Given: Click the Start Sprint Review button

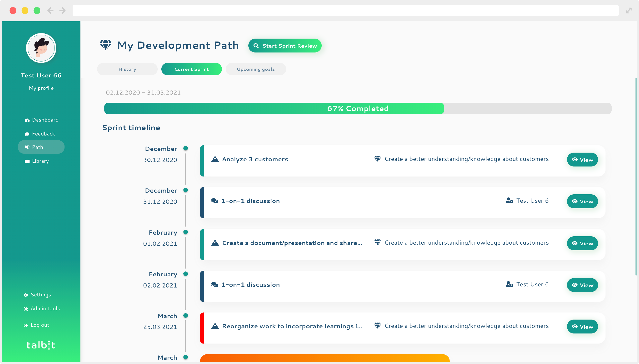Looking at the screenshot, I should (x=285, y=46).
